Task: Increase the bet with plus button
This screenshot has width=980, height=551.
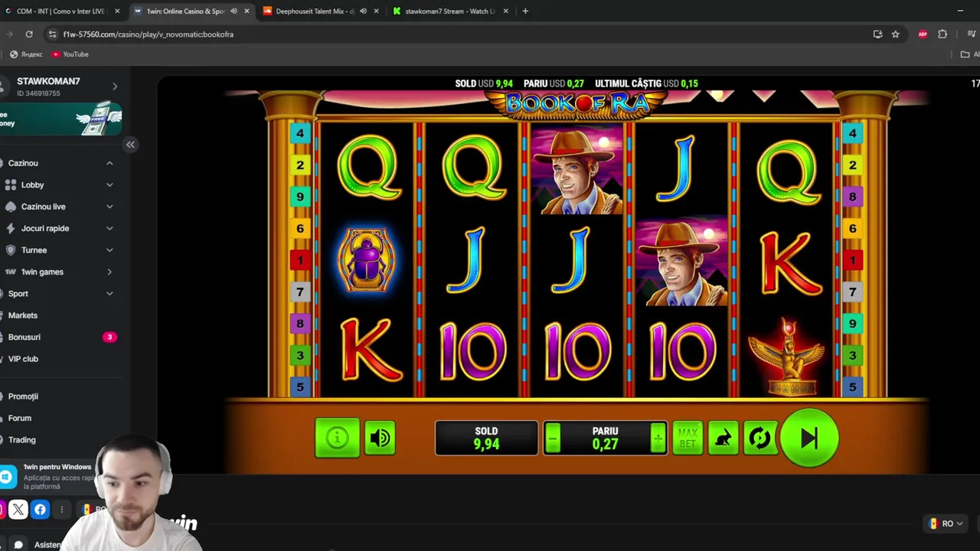Action: point(658,439)
